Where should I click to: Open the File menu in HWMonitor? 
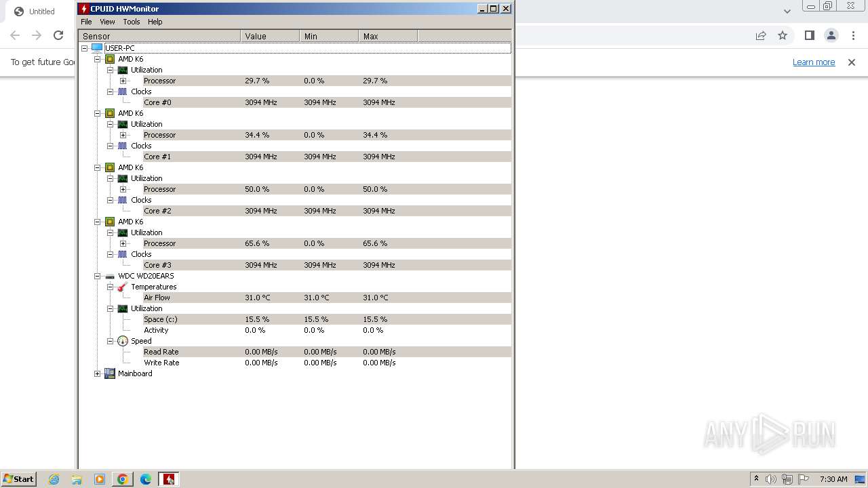86,22
